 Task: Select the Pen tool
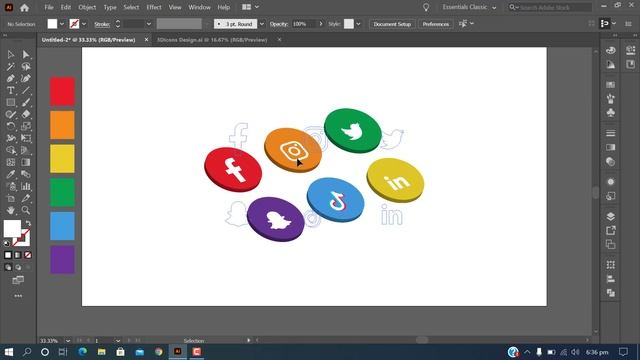point(11,78)
